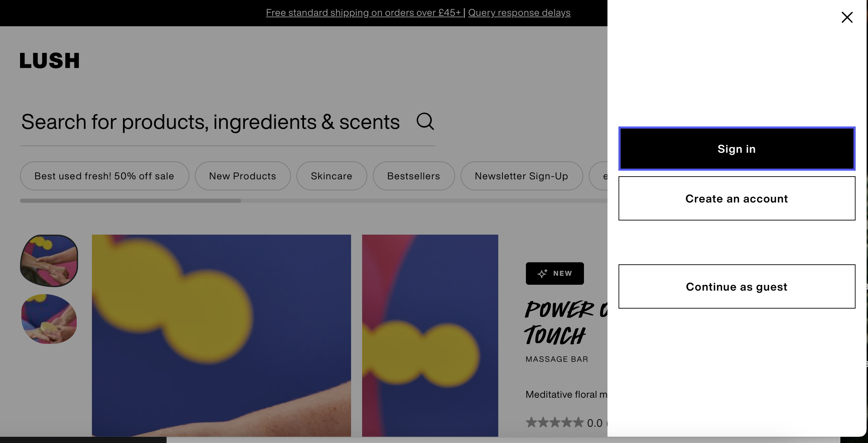
Task: Click the LUSH logo icon
Action: pos(49,59)
